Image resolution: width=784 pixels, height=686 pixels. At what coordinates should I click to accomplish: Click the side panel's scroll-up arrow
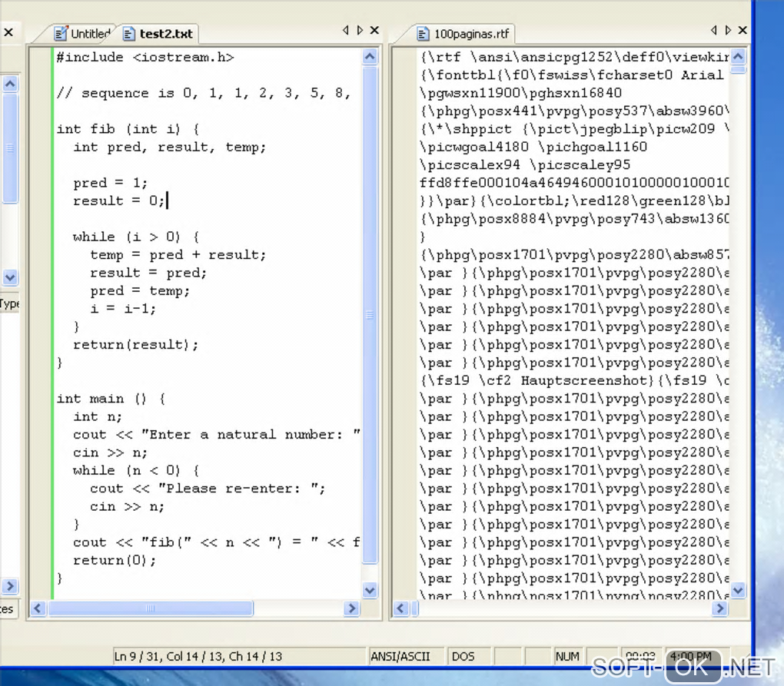tap(10, 84)
